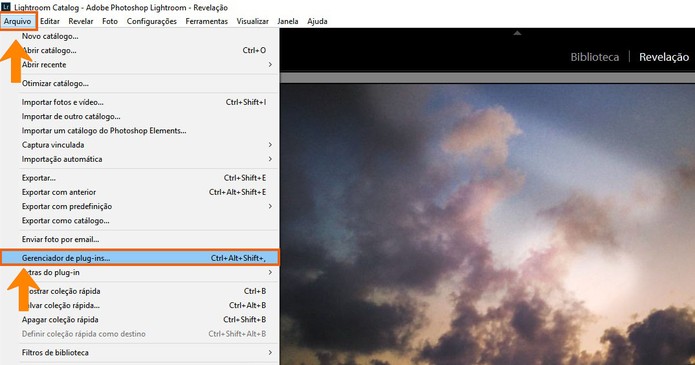The width and height of the screenshot is (695, 365).
Task: Expand Exportar com predefinição submenu
Action: tap(140, 207)
